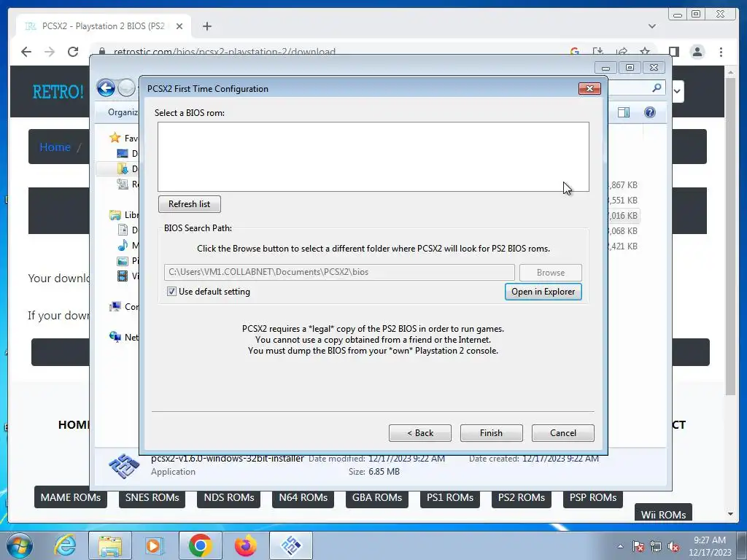This screenshot has height=560, width=747.
Task: Open GBA ROMs link on webpage
Action: tap(377, 497)
